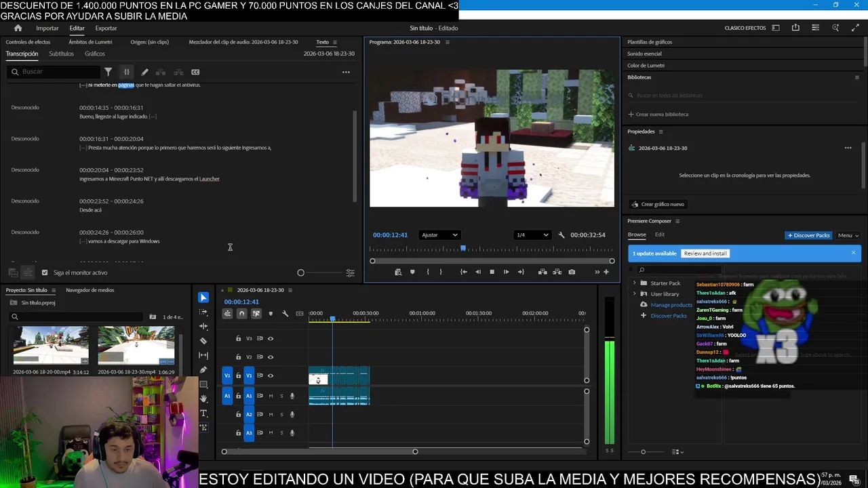This screenshot has height=488, width=868.
Task: Expand the Starter Pack folder
Action: coord(634,283)
